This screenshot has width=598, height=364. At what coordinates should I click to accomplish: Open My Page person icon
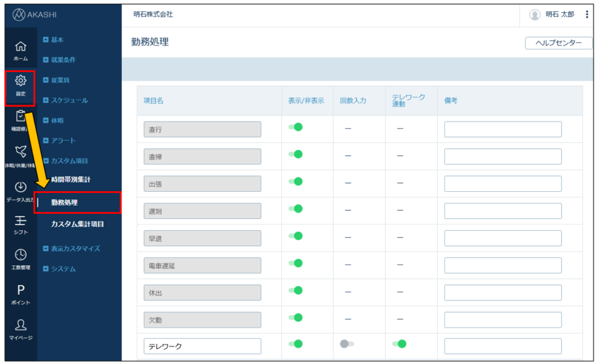coord(21,325)
